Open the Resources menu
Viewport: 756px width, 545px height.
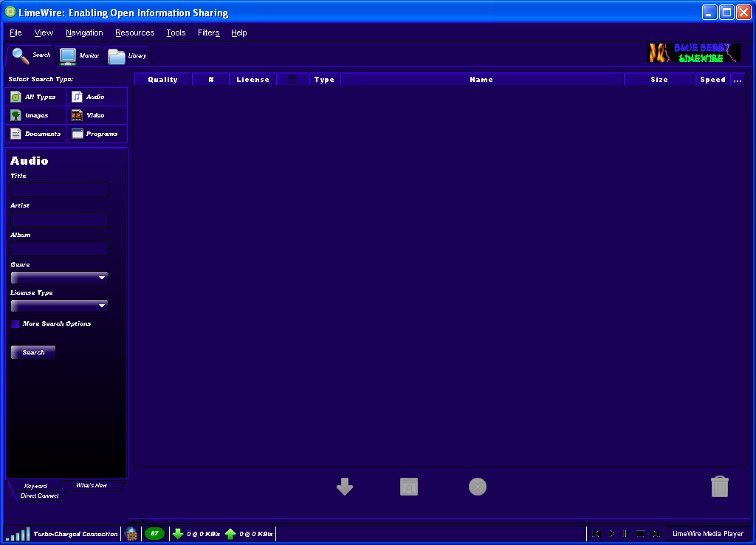tap(135, 32)
